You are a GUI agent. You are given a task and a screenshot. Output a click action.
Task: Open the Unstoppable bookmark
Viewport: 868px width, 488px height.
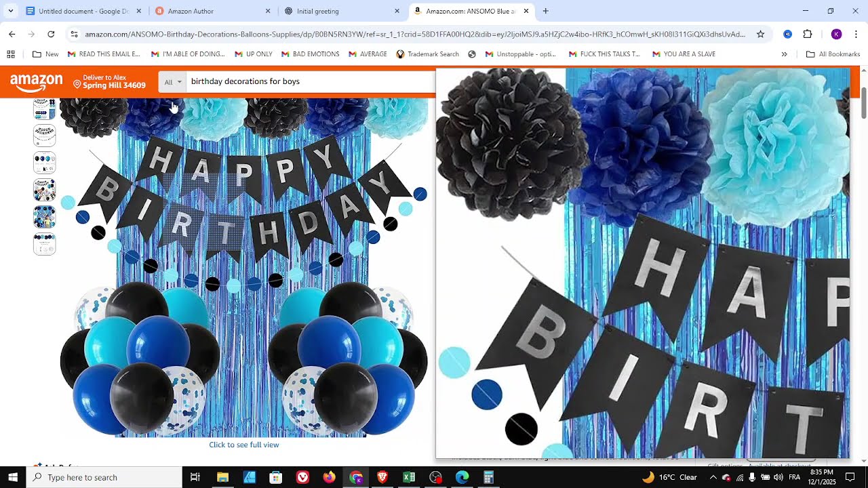point(521,54)
